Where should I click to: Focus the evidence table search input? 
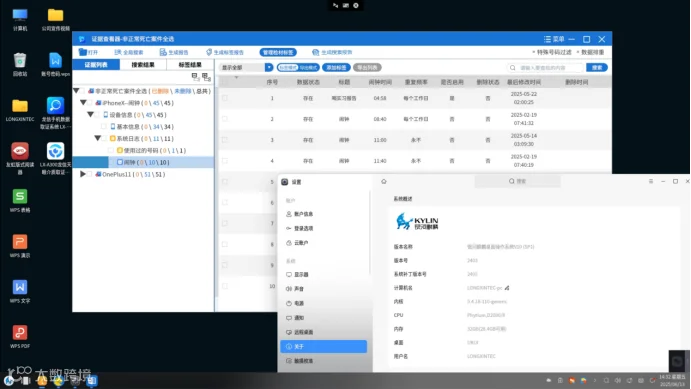(546, 67)
